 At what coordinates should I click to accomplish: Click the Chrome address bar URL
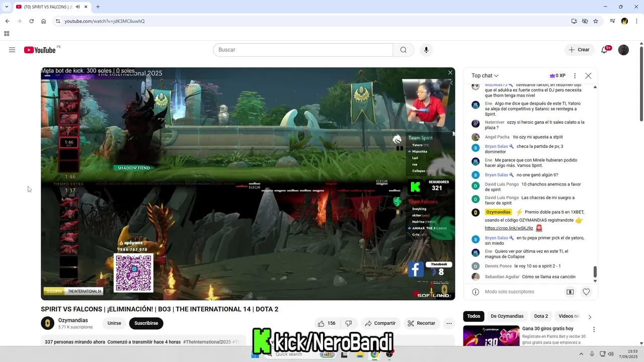click(105, 21)
